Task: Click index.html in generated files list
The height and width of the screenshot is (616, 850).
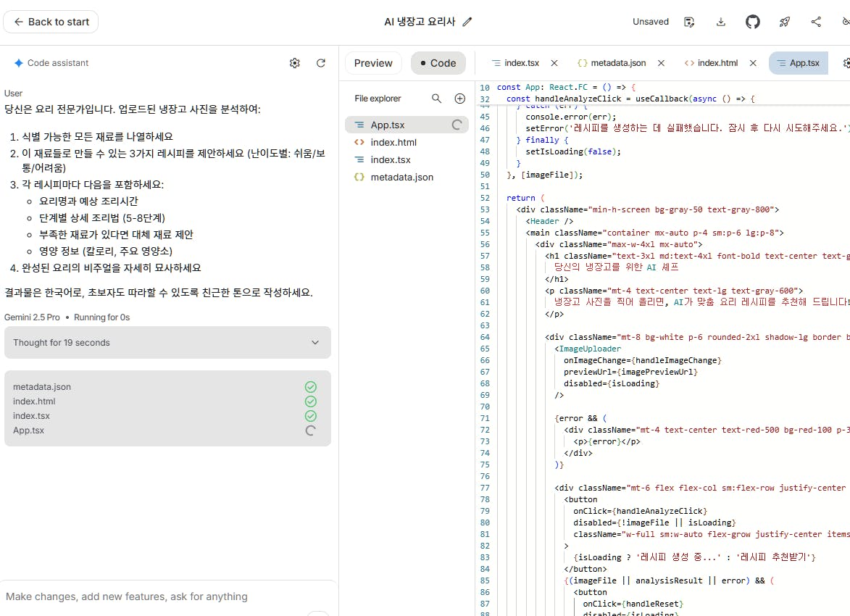Action: pyautogui.click(x=34, y=401)
